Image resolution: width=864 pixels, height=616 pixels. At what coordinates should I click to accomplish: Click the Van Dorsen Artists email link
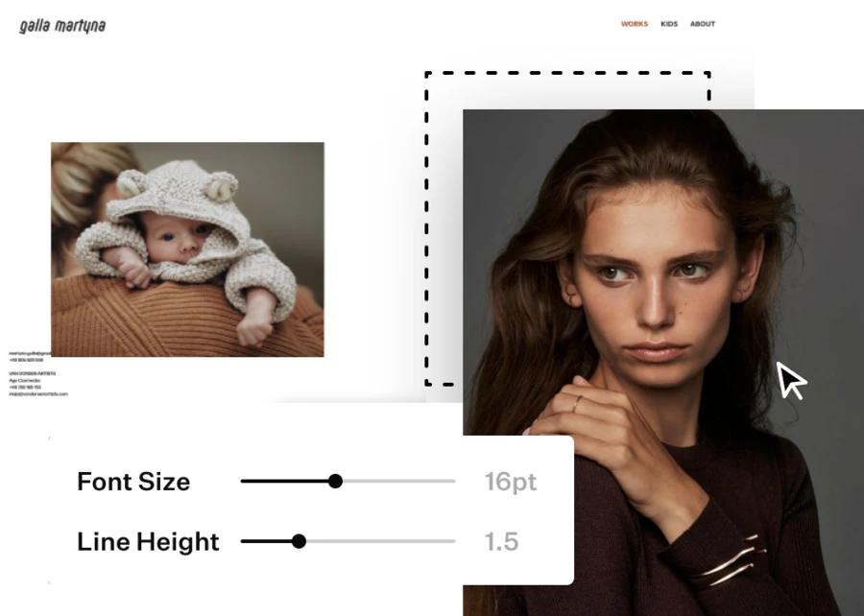[38, 394]
